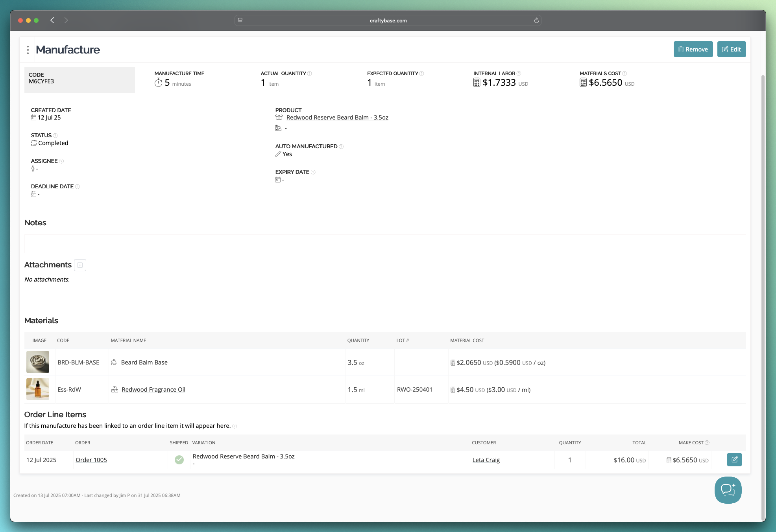Click the browser back arrow
776x532 pixels.
click(52, 20)
